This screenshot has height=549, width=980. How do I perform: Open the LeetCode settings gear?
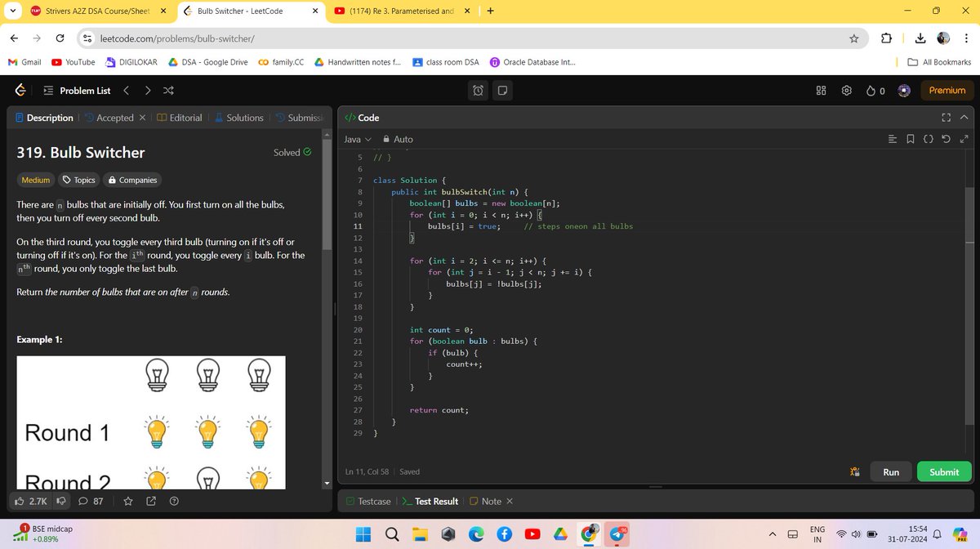847,91
